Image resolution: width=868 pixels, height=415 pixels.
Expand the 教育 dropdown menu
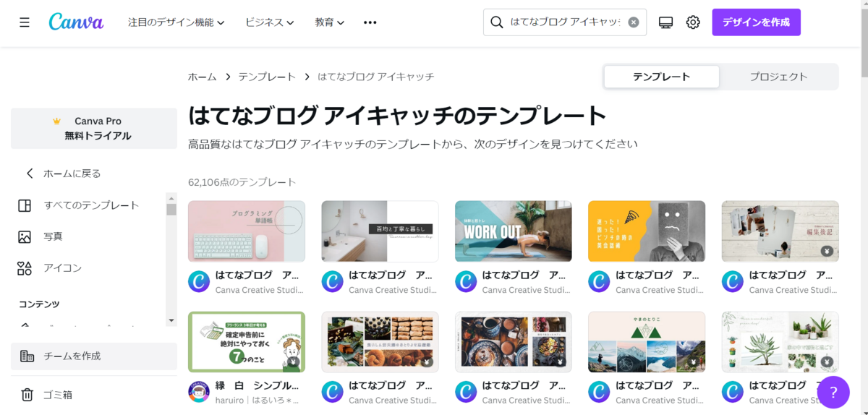click(330, 22)
